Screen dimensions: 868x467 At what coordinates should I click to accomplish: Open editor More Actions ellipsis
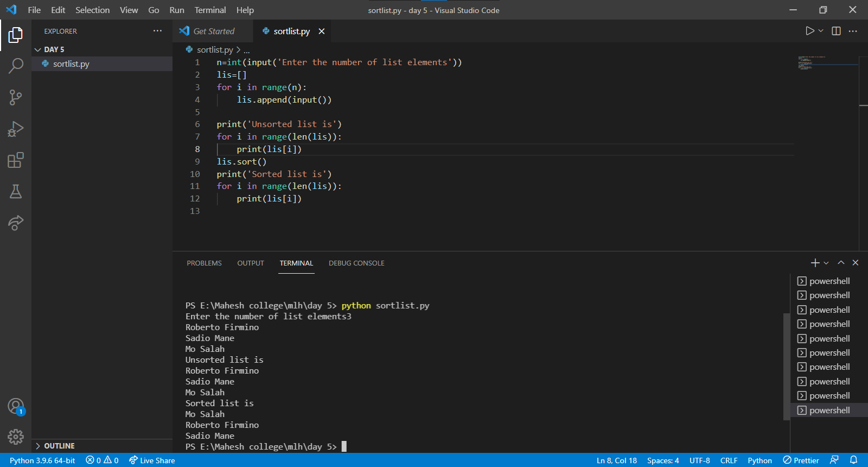coord(853,31)
